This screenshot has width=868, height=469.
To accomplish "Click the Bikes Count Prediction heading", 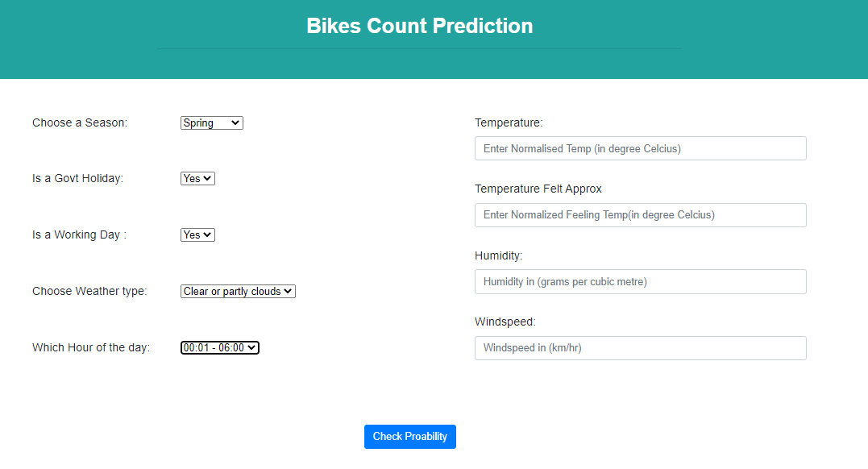I will coord(419,26).
